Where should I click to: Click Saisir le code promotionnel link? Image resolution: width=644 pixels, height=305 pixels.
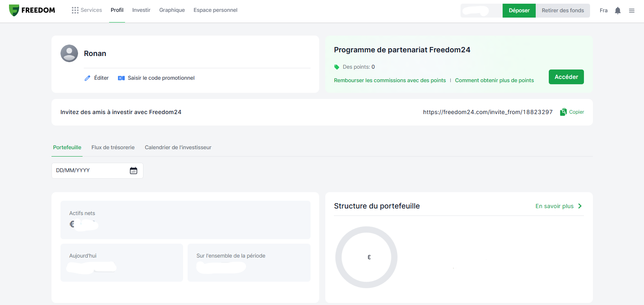coord(161,78)
